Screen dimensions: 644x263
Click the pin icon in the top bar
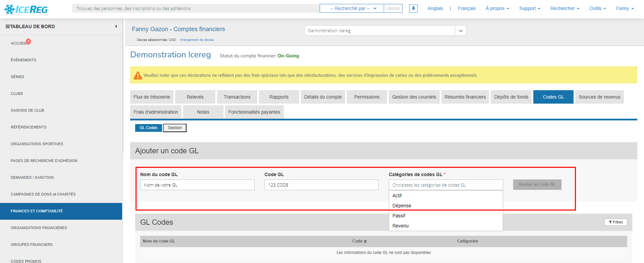[x=413, y=8]
